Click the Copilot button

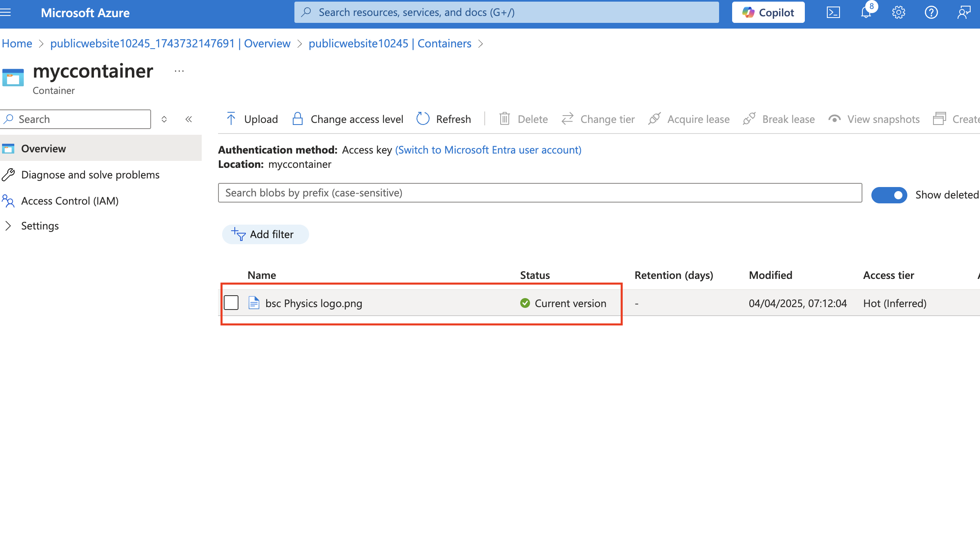point(768,13)
